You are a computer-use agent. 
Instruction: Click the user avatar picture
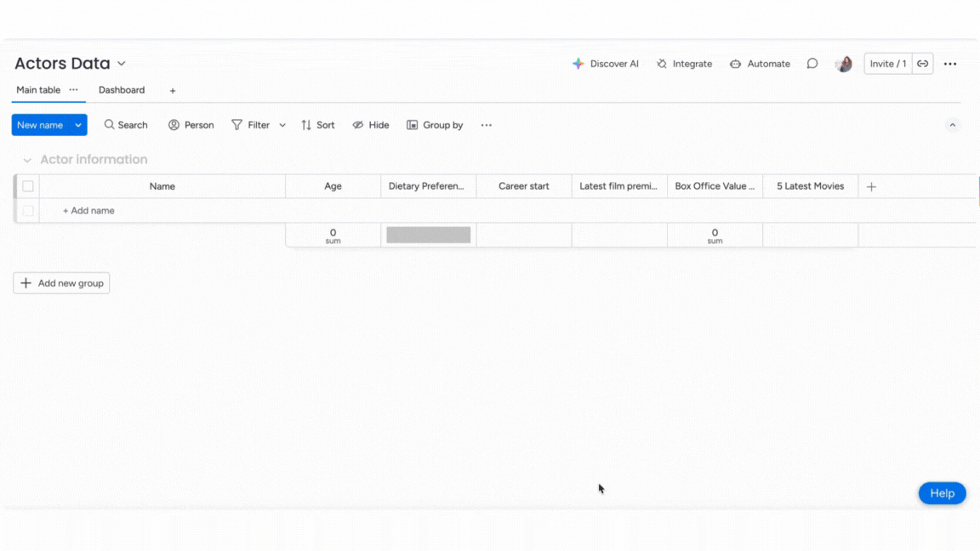coord(844,64)
